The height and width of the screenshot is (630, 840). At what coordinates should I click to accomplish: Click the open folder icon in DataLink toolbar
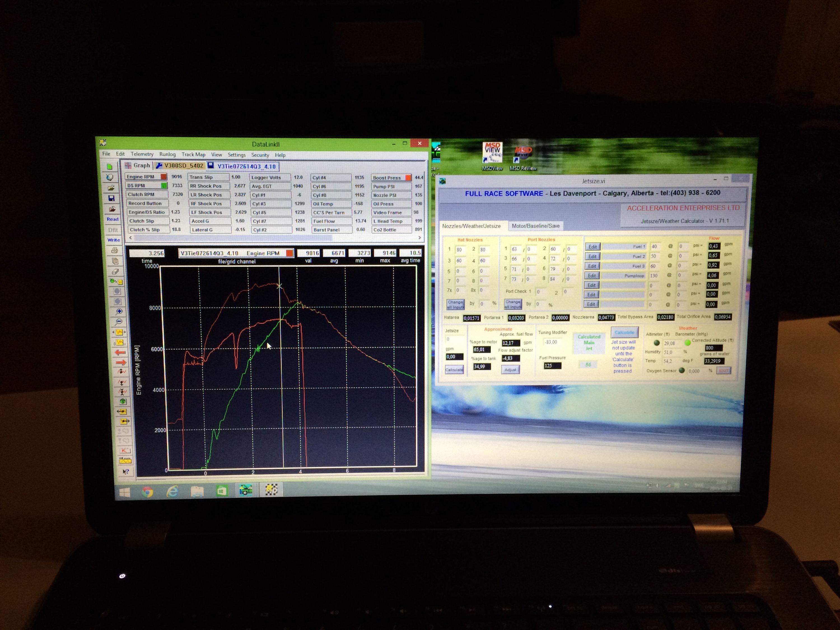111,188
